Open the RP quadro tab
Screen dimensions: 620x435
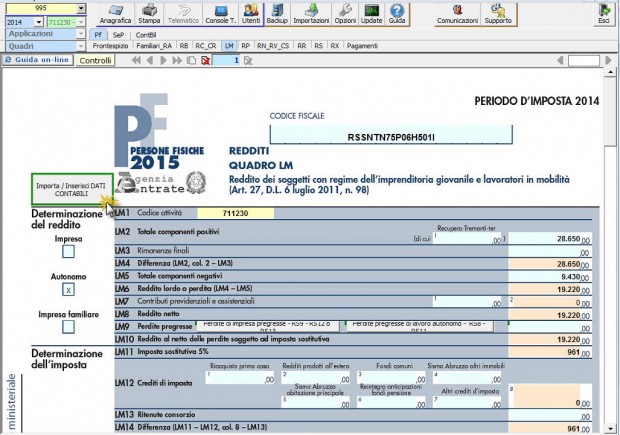(x=246, y=46)
